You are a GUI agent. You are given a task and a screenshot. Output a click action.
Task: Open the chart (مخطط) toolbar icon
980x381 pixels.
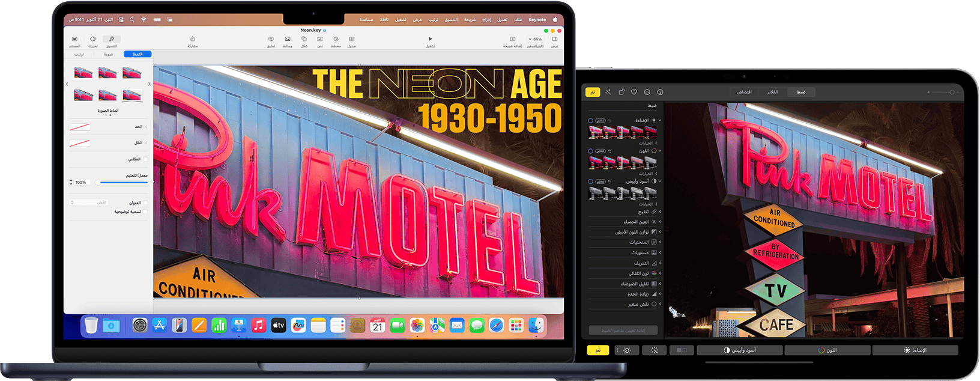pyautogui.click(x=336, y=40)
